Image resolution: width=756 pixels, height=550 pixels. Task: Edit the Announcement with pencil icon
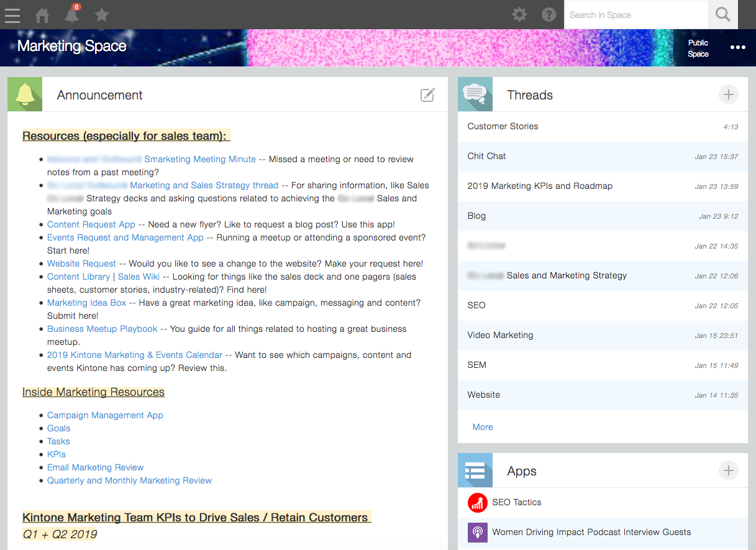(x=427, y=95)
